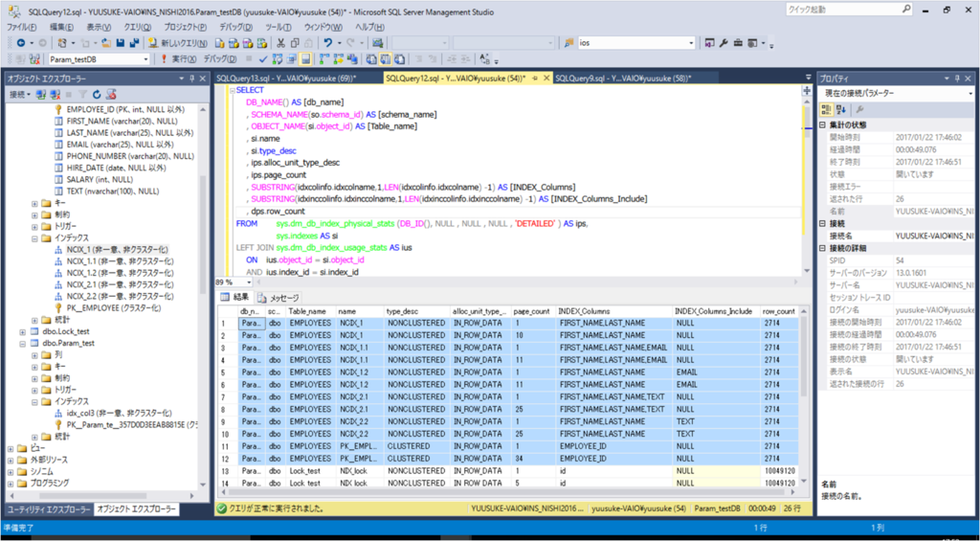The width and height of the screenshot is (980, 541).
Task: Select Results to Text icon
Action: (x=370, y=58)
